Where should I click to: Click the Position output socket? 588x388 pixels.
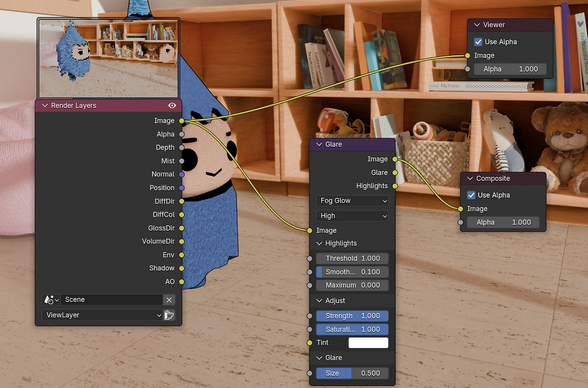click(182, 188)
